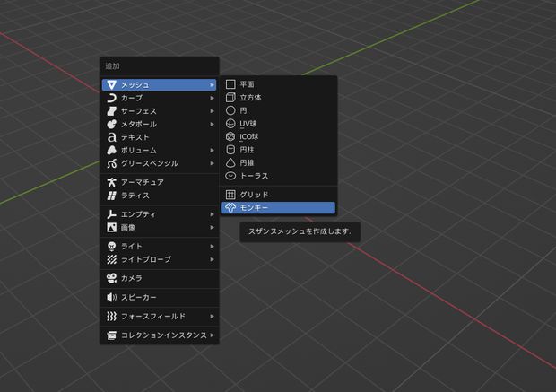Pick the 円柱 menu entry

pyautogui.click(x=278, y=150)
